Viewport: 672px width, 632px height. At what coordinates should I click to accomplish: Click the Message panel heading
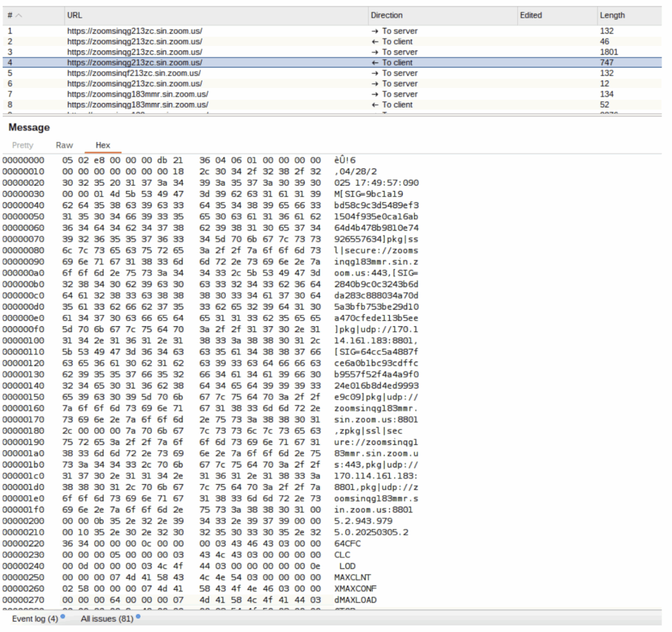click(x=29, y=127)
